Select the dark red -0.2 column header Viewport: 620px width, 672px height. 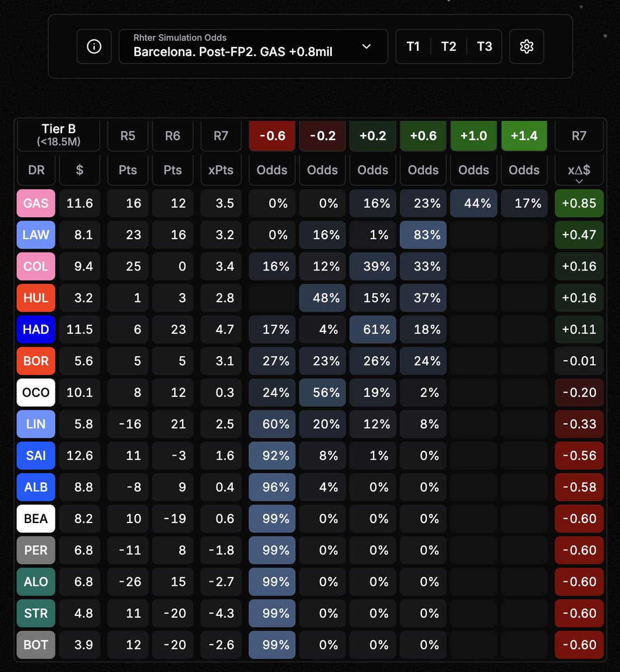pyautogui.click(x=322, y=136)
